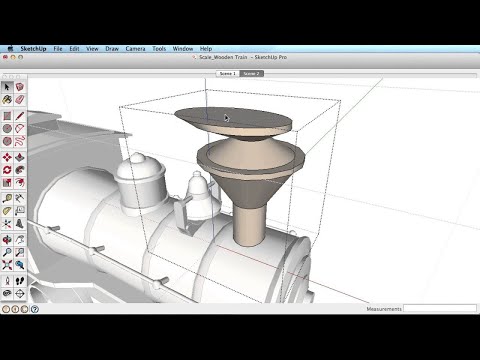The height and width of the screenshot is (360, 480).
Task: Select the Walk footprints tool
Action: pyautogui.click(x=20, y=281)
